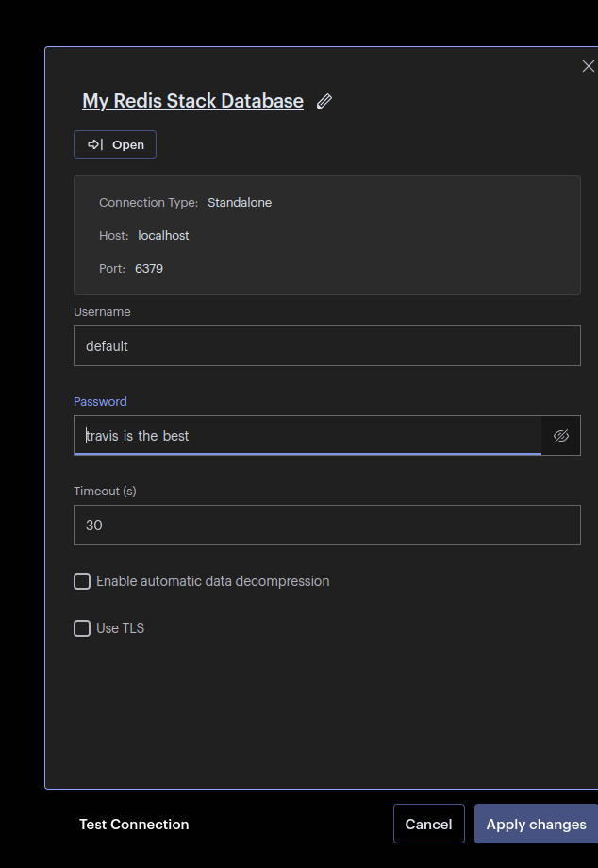Click the Password label
Viewport: 598px width, 868px height.
[100, 401]
